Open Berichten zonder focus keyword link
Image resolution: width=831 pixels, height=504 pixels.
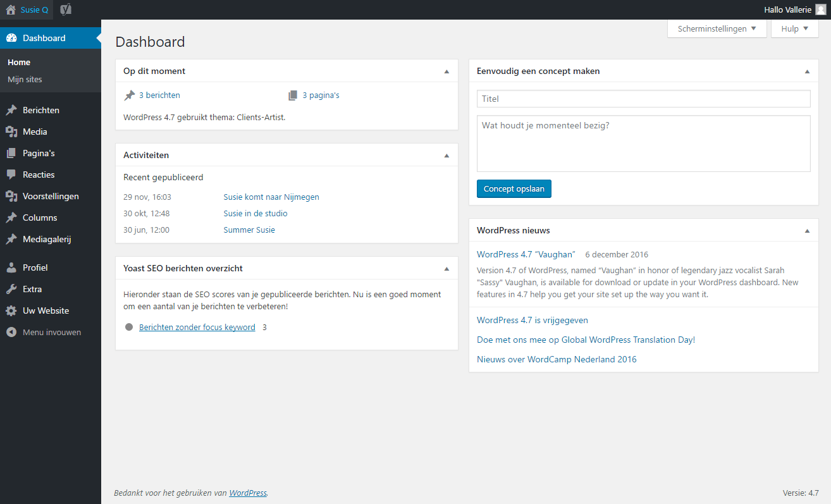pyautogui.click(x=197, y=328)
